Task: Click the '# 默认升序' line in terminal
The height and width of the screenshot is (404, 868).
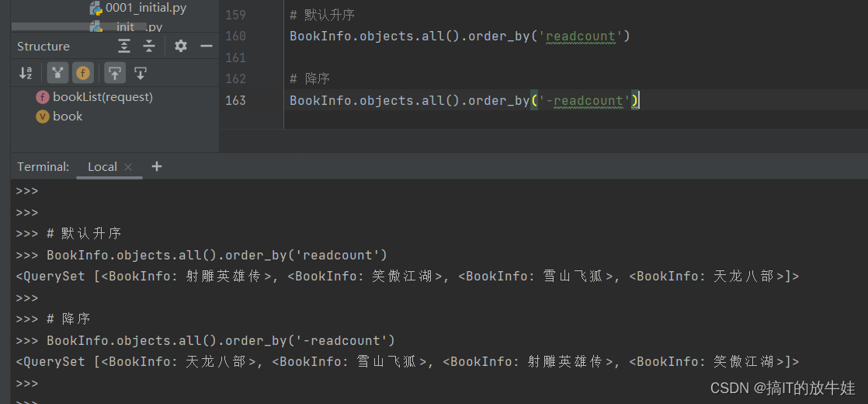Action: (x=84, y=233)
